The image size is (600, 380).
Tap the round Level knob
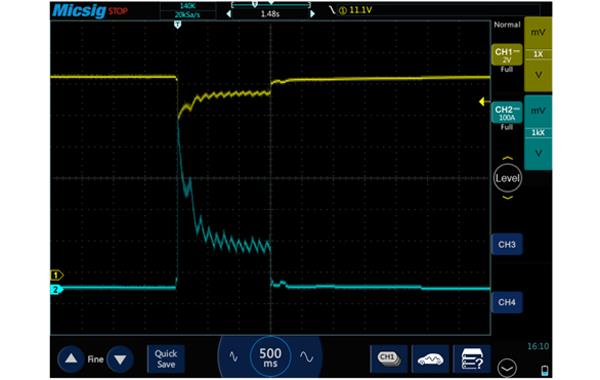(507, 178)
